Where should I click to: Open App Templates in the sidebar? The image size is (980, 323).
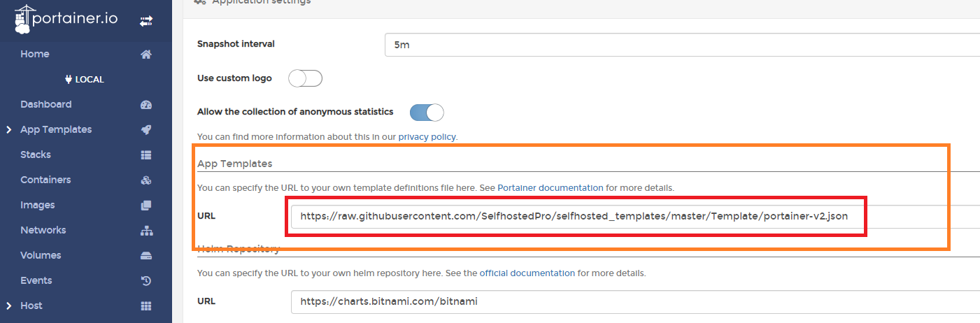(x=56, y=129)
